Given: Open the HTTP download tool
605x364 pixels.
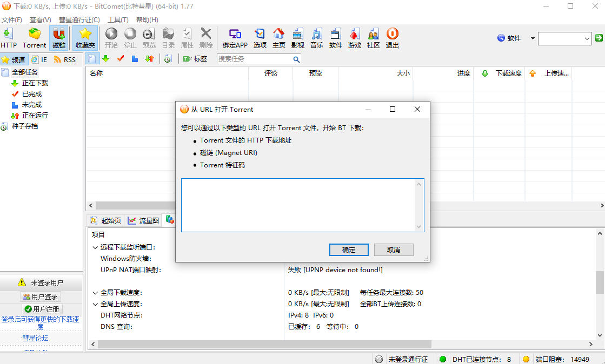Looking at the screenshot, I should (9, 37).
